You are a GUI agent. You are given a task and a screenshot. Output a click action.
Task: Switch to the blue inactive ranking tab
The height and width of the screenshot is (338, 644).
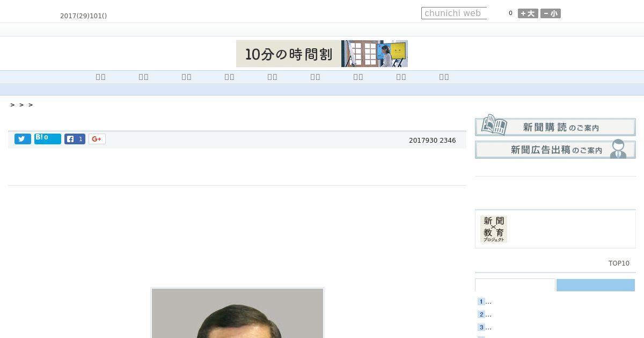pos(596,285)
